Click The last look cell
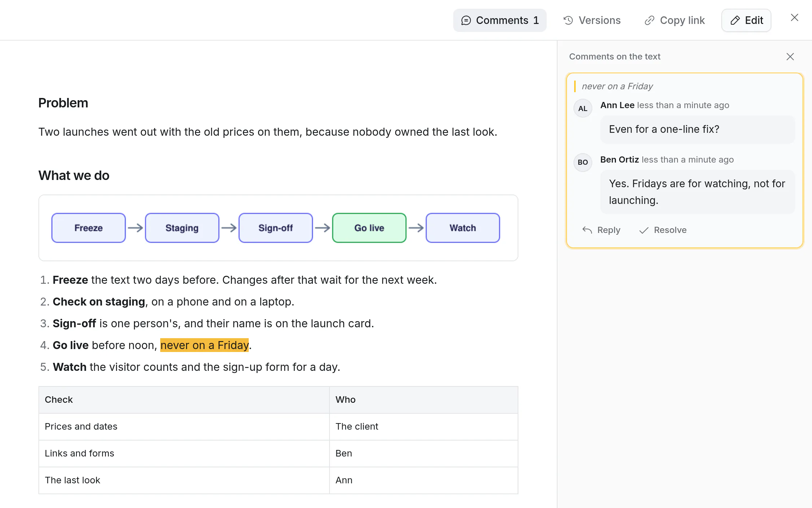 coord(184,480)
